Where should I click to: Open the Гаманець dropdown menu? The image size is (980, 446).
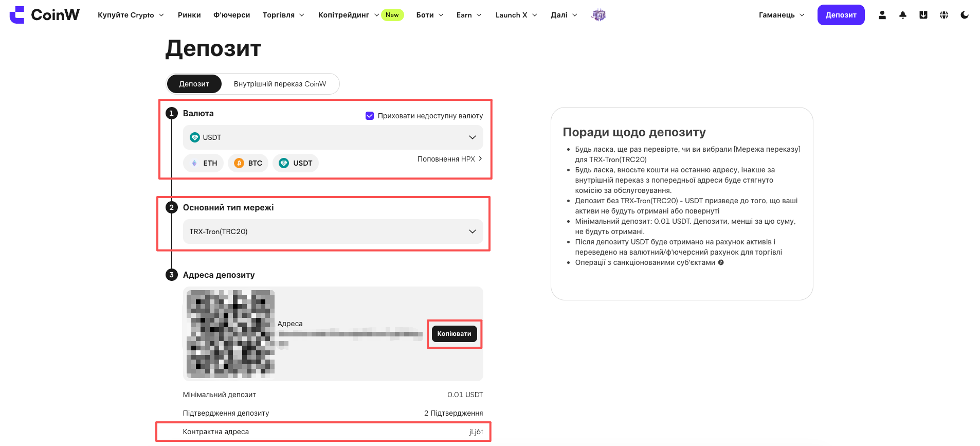tap(782, 15)
